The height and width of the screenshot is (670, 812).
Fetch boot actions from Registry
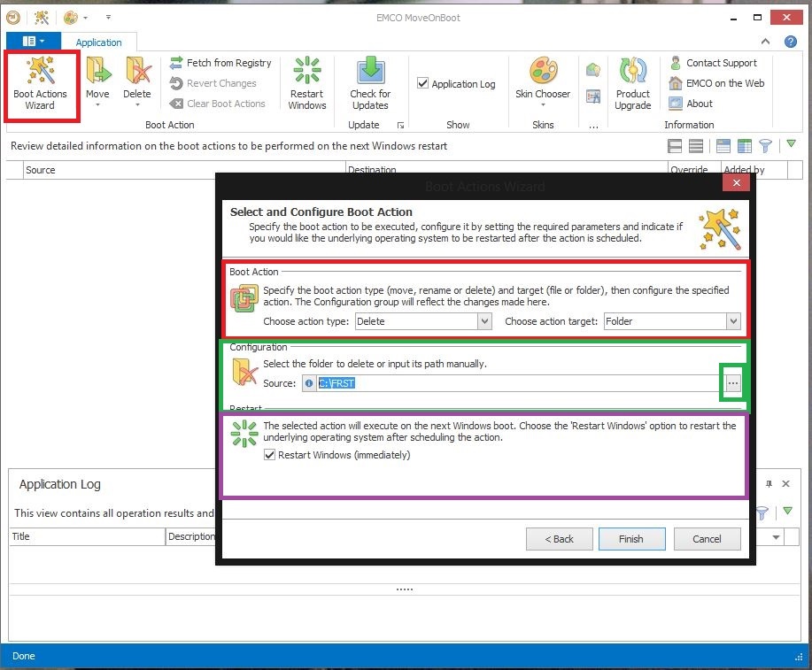220,63
